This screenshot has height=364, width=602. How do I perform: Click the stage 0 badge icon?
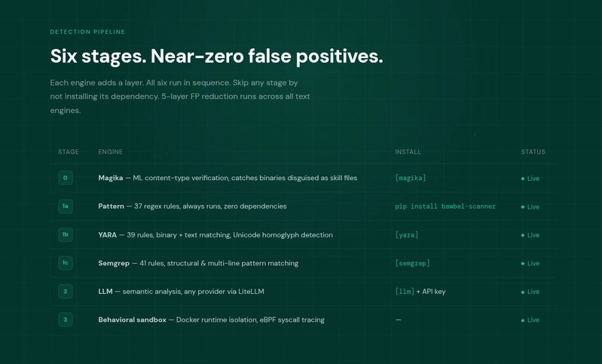(66, 178)
